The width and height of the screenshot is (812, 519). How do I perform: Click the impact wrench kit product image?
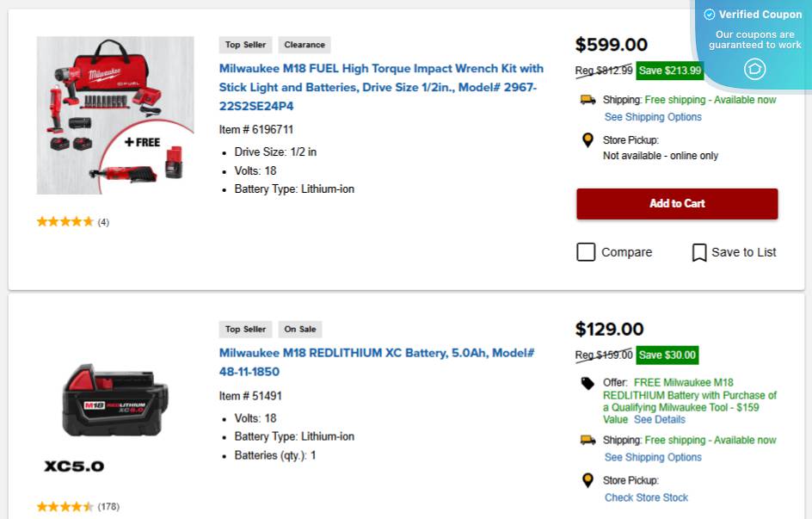click(115, 115)
